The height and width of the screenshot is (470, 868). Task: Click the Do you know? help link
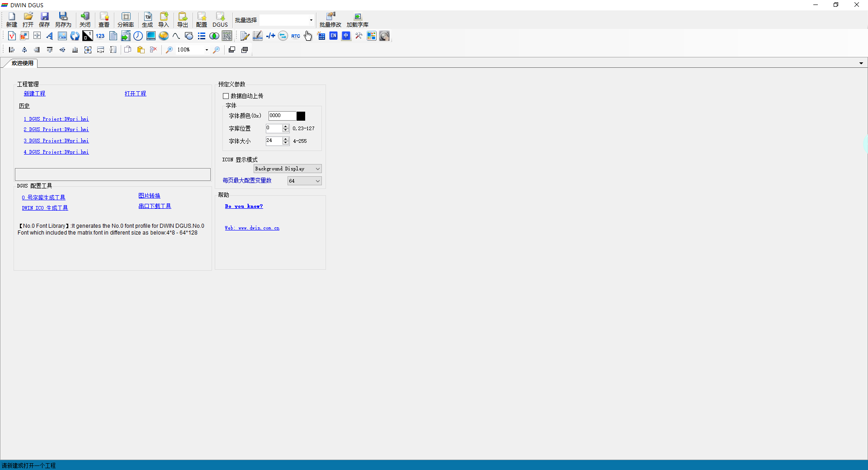pyautogui.click(x=244, y=206)
